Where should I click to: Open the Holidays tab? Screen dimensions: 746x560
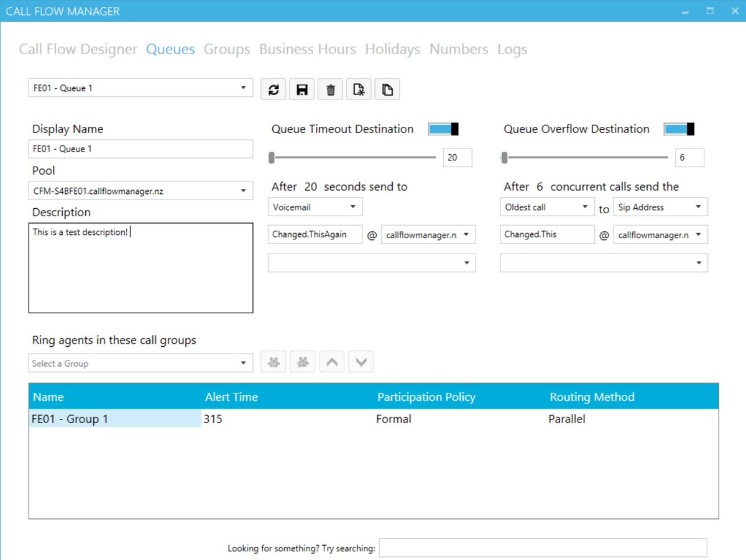click(x=393, y=50)
